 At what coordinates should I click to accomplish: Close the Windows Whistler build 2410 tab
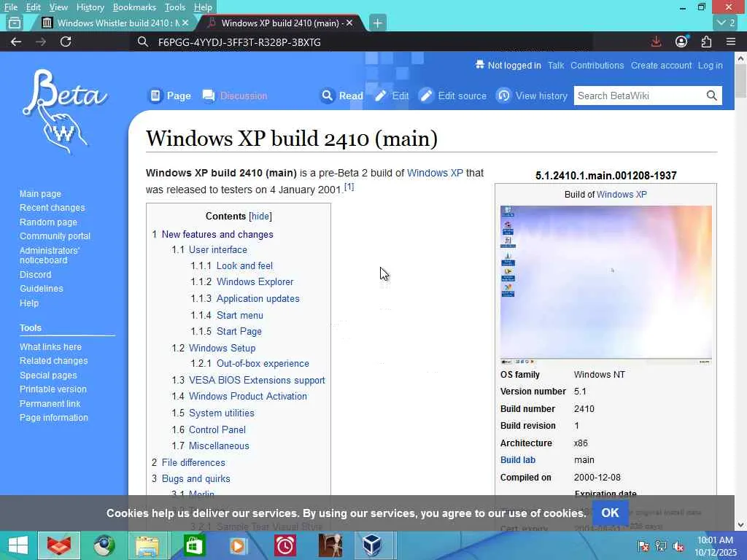click(x=185, y=23)
